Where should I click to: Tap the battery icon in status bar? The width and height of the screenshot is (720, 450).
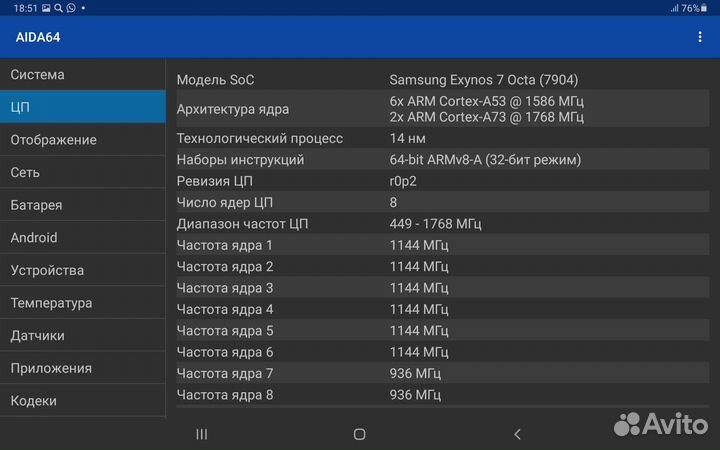704,8
